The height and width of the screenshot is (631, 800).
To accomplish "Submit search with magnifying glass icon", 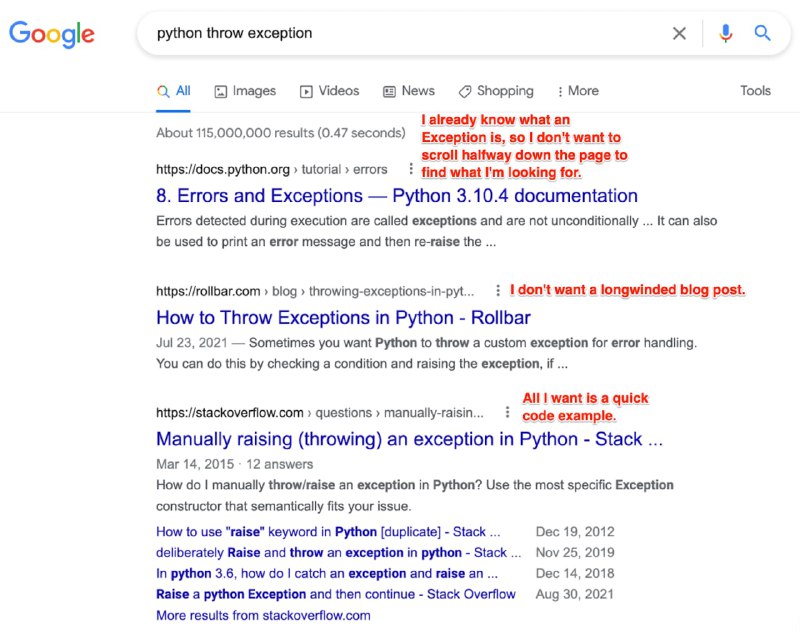I will pyautogui.click(x=762, y=33).
